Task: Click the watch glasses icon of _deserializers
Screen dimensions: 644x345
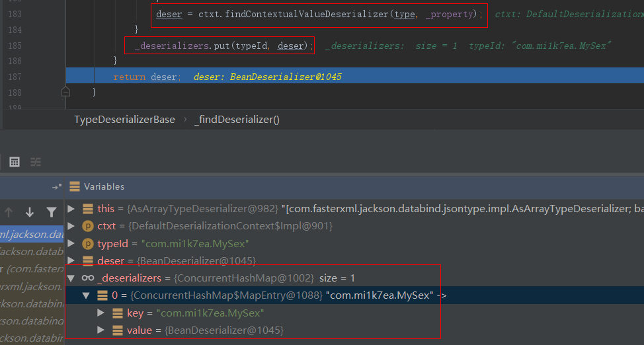Action: click(x=87, y=278)
